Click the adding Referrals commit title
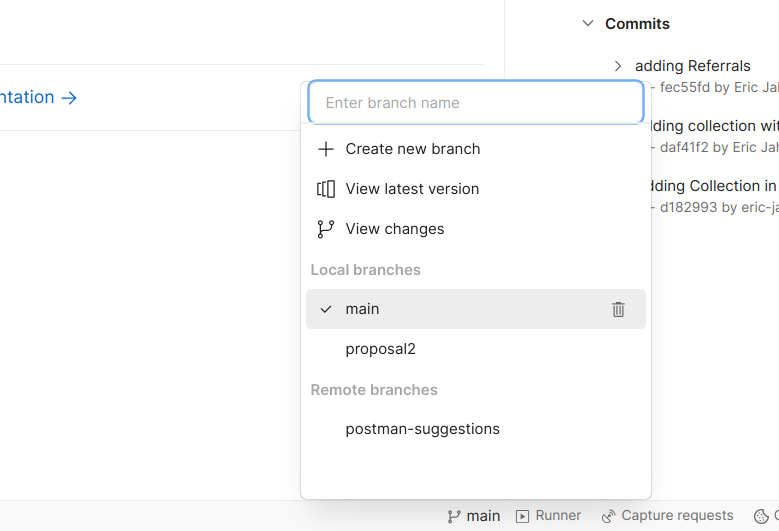This screenshot has width=779, height=531. (692, 66)
